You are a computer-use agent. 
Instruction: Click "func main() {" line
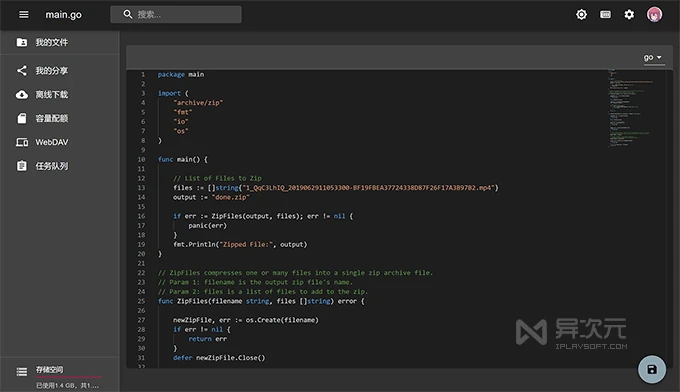click(x=183, y=159)
